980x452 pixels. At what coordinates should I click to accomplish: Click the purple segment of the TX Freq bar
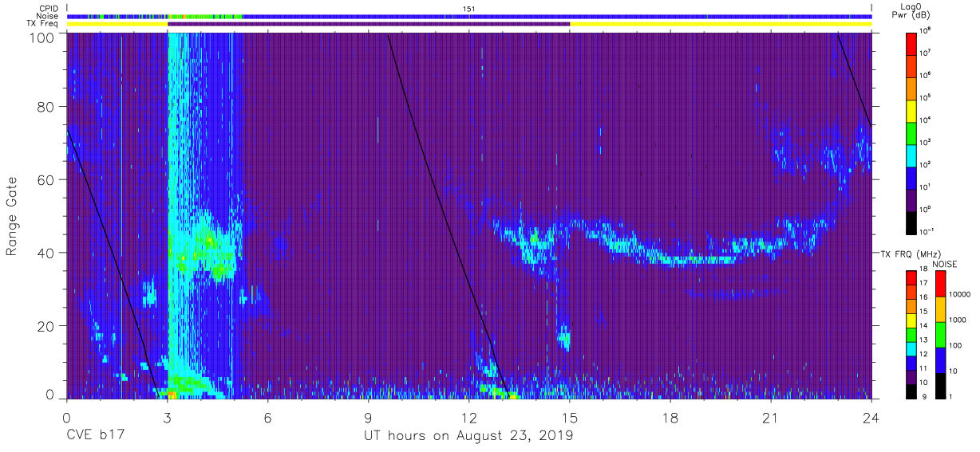(369, 24)
